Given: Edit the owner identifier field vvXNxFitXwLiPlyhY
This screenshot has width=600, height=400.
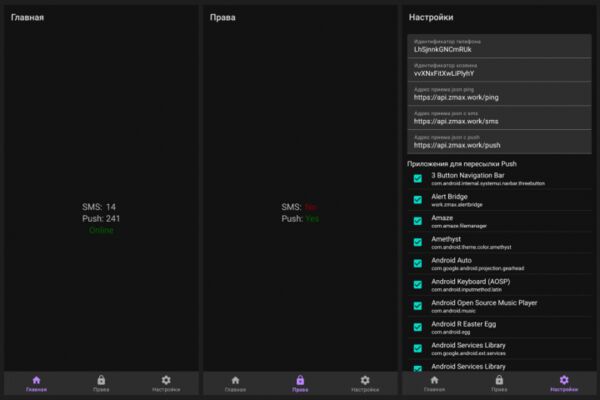Looking at the screenshot, I should [499, 70].
